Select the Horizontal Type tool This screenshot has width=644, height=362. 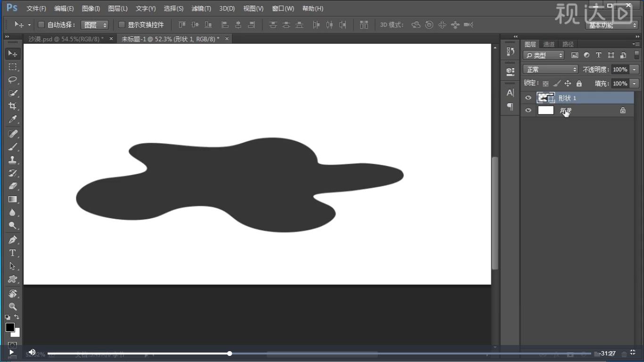[x=13, y=253]
